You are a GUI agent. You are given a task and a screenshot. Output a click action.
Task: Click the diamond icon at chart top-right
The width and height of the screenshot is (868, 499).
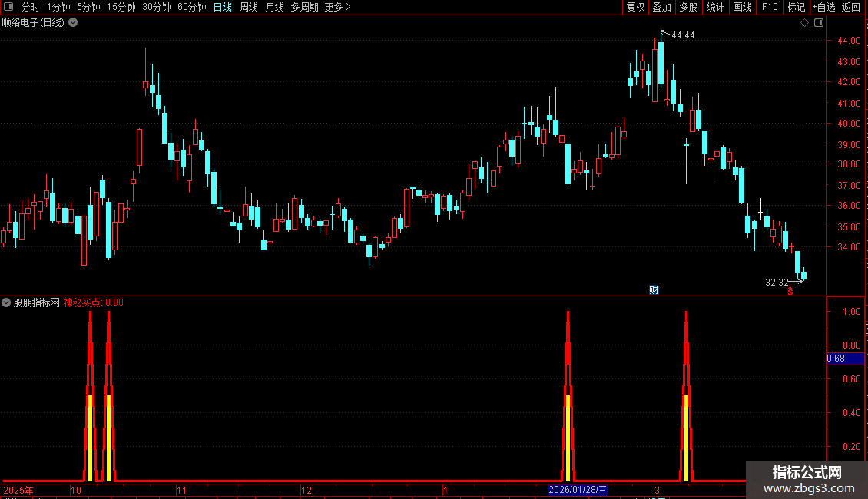pyautogui.click(x=804, y=23)
